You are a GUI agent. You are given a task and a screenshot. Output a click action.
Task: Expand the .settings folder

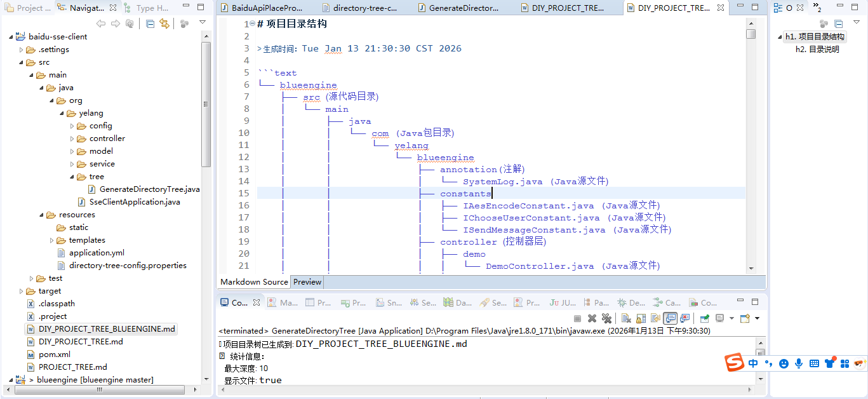pos(21,50)
